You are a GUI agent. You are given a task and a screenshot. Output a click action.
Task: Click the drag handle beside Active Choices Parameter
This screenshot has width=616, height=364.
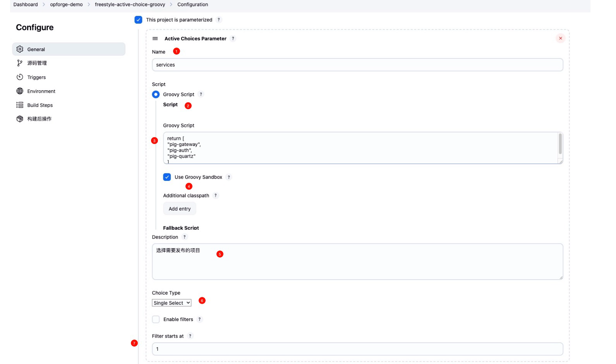click(x=155, y=39)
